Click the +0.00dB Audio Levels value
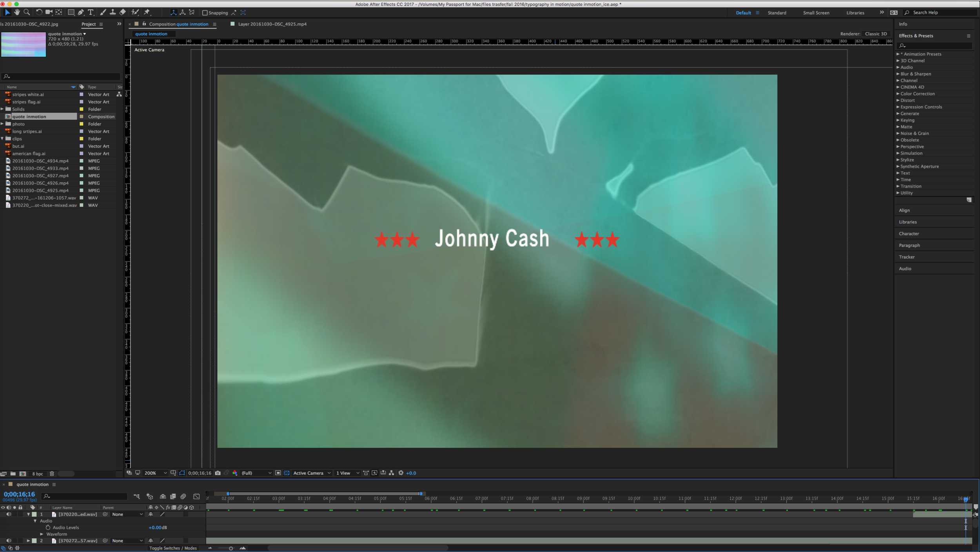This screenshot has height=552, width=980. click(x=158, y=527)
